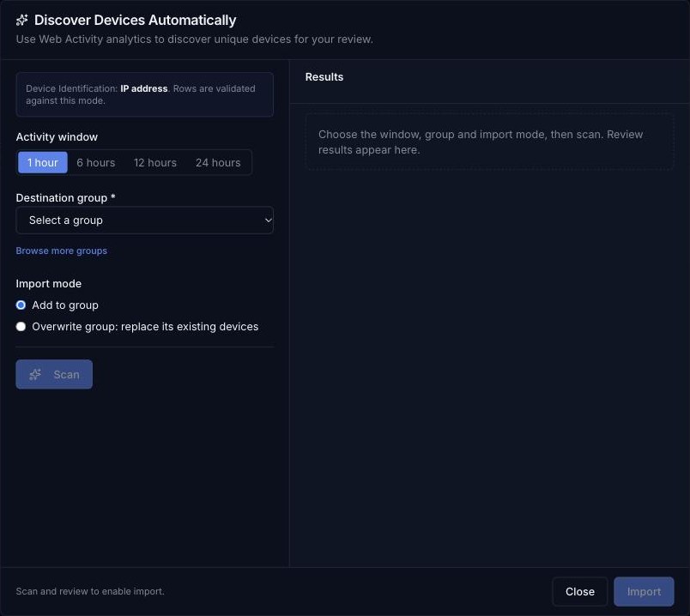Click the Web Activity analytics subtitle text
Viewport: 690px width, 616px height.
pos(195,39)
